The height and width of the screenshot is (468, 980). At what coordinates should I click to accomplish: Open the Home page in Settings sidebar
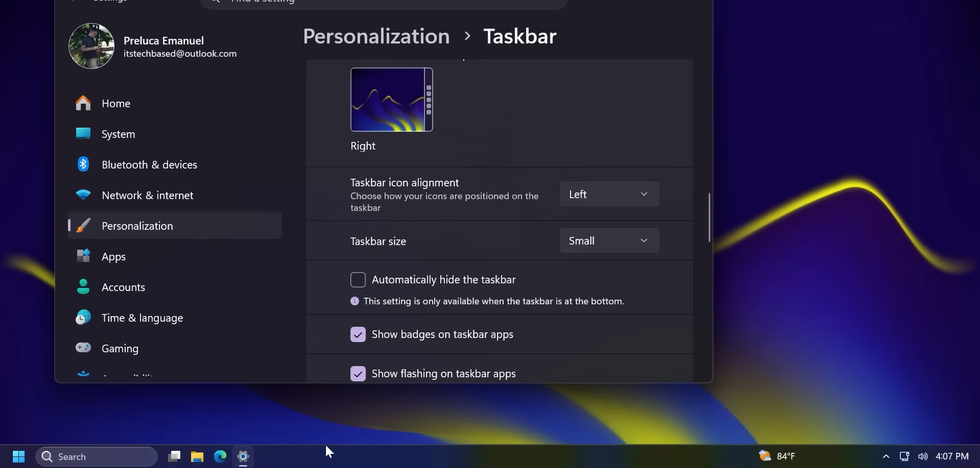tap(175, 104)
